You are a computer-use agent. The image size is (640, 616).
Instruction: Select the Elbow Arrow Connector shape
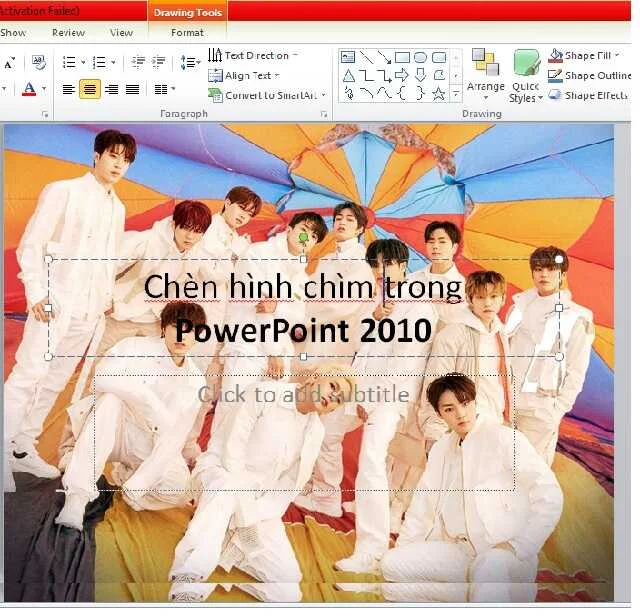click(384, 76)
